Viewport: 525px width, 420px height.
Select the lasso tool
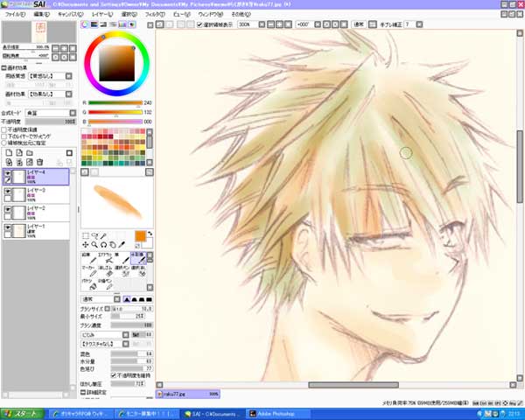[94, 235]
